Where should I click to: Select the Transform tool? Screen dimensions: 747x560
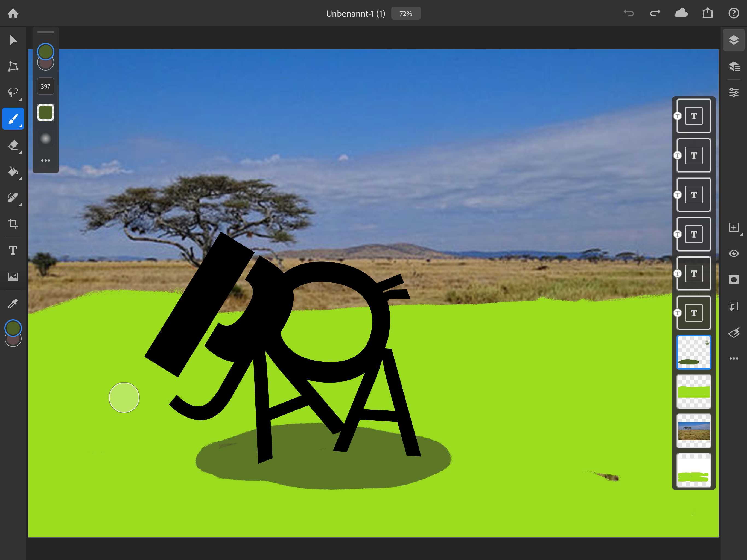click(x=13, y=66)
